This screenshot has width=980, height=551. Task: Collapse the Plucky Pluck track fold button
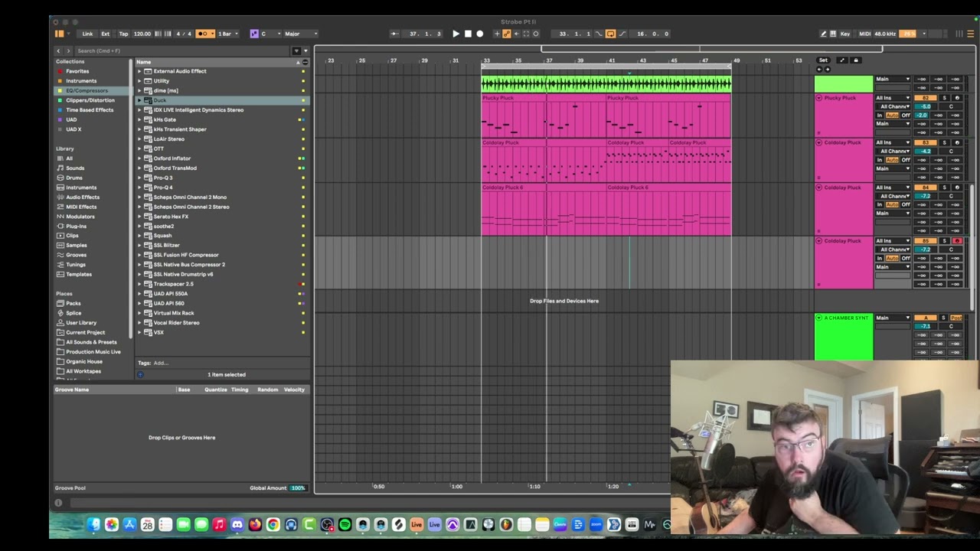pos(819,98)
